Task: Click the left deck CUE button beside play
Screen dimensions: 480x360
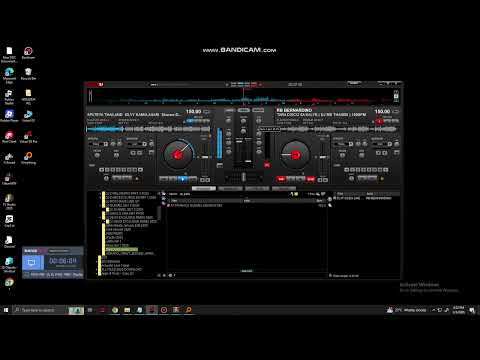Action: (164, 179)
